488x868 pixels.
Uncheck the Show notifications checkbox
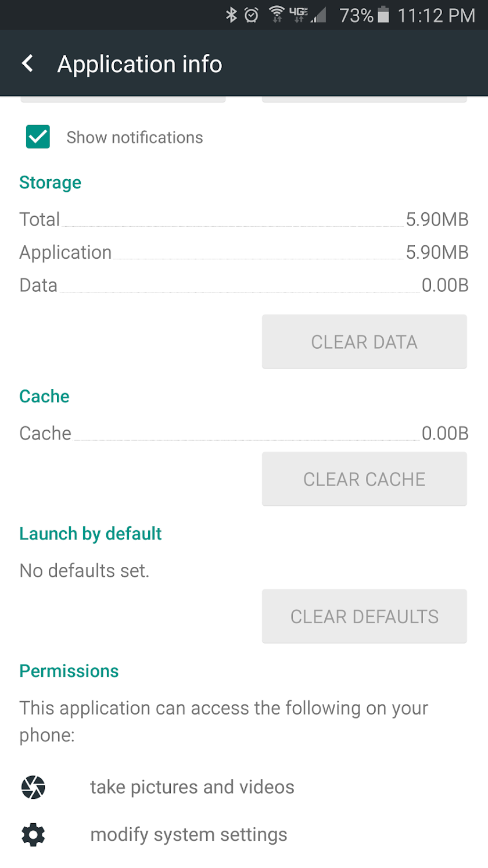pos(38,137)
